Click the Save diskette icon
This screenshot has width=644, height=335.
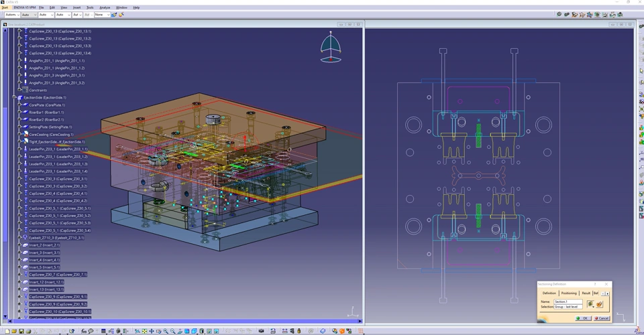click(21, 331)
